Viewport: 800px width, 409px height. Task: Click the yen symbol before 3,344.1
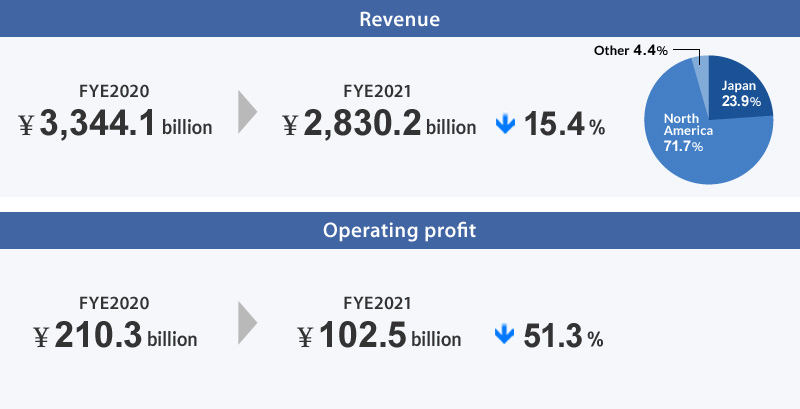[x=26, y=125]
